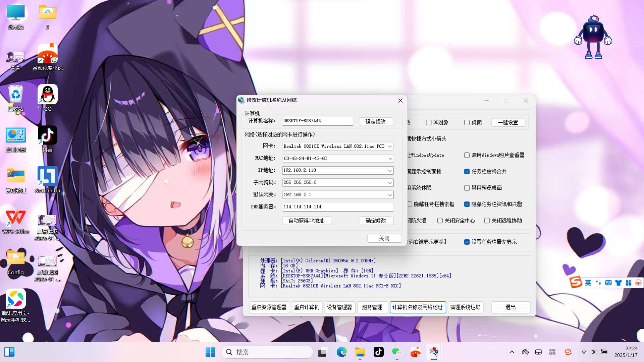The height and width of the screenshot is (362, 644).
Task: Click the 退出 button
Action: [511, 307]
